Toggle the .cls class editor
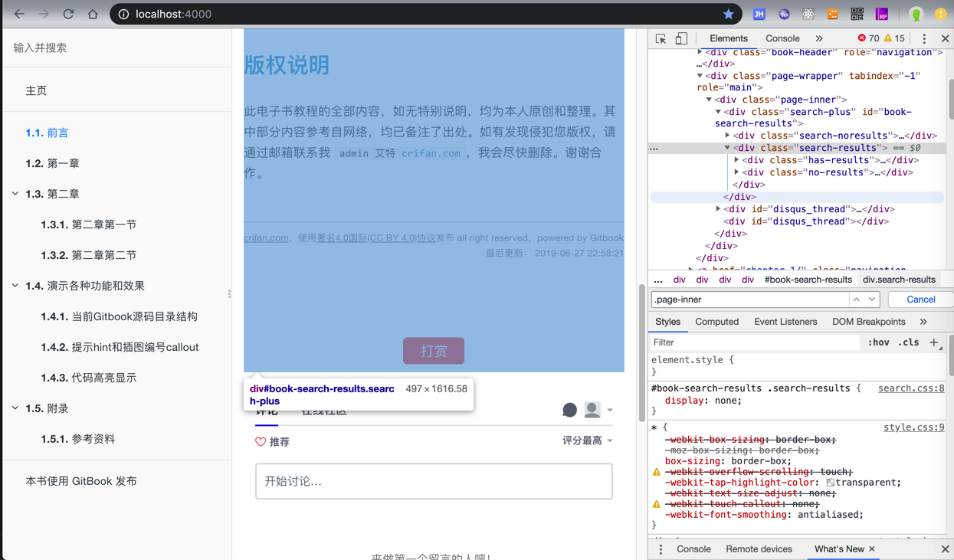Viewport: 954px width, 560px height. pos(909,342)
